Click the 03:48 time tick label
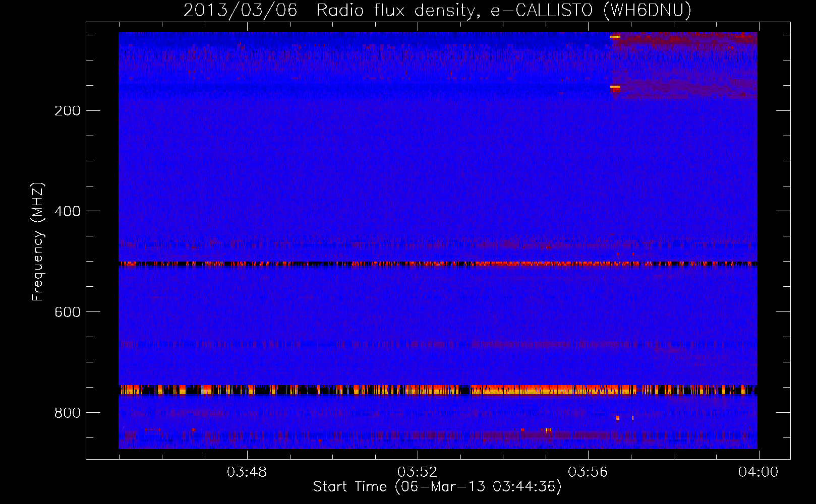This screenshot has height=504, width=816. pyautogui.click(x=247, y=472)
